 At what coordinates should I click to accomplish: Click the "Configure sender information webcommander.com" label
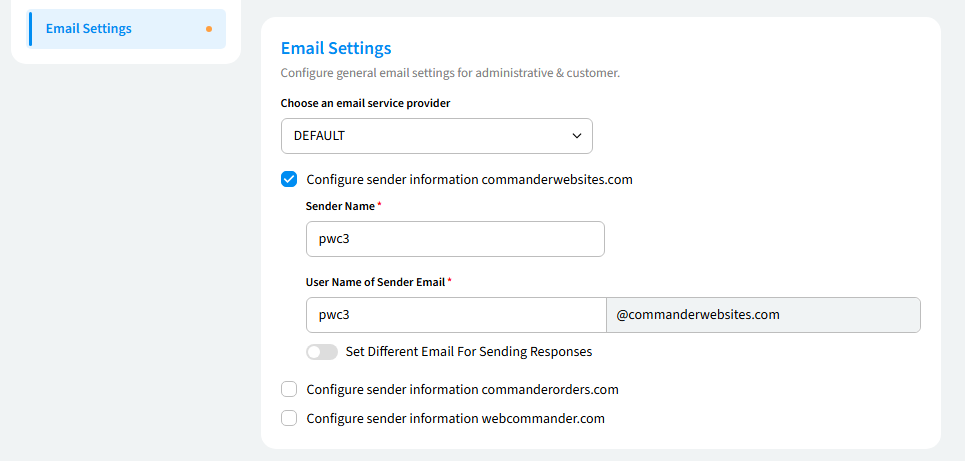[456, 418]
